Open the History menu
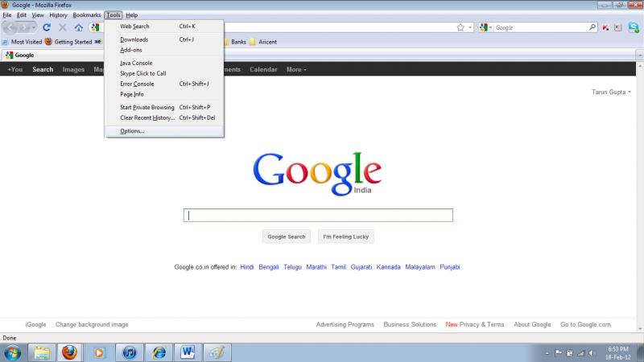644x362 pixels. (x=58, y=15)
